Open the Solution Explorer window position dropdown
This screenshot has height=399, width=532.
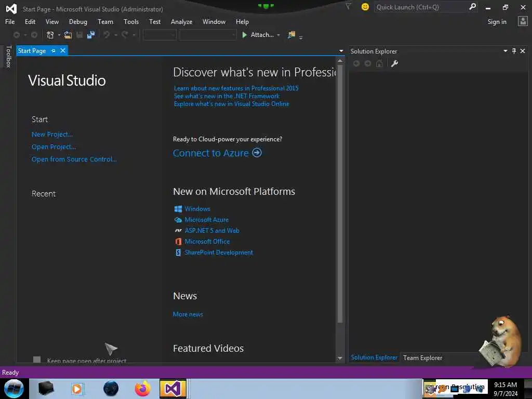(505, 51)
